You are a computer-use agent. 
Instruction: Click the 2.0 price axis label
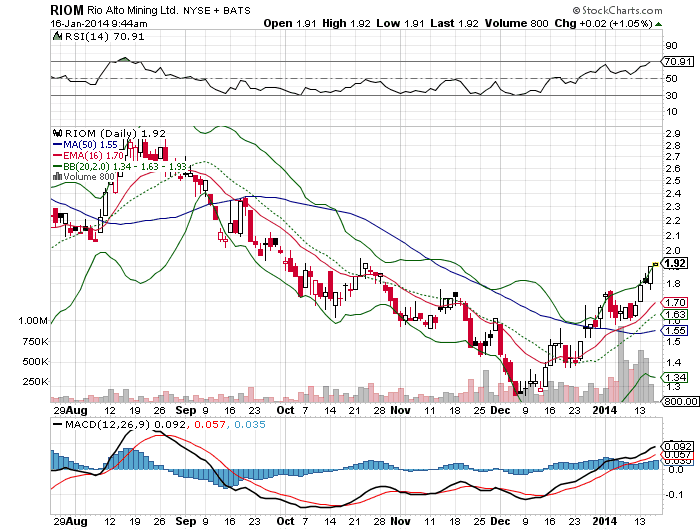(673, 250)
